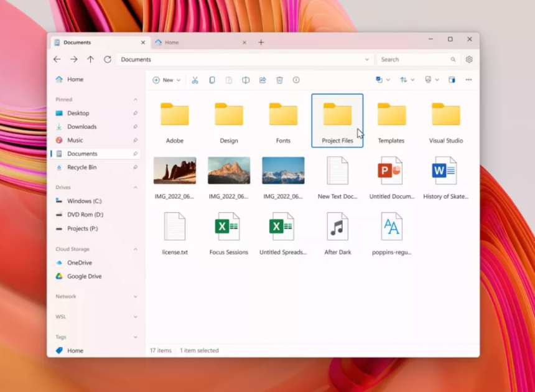This screenshot has width=535, height=392.
Task: Open Windows (C:) drive
Action: coord(96,201)
